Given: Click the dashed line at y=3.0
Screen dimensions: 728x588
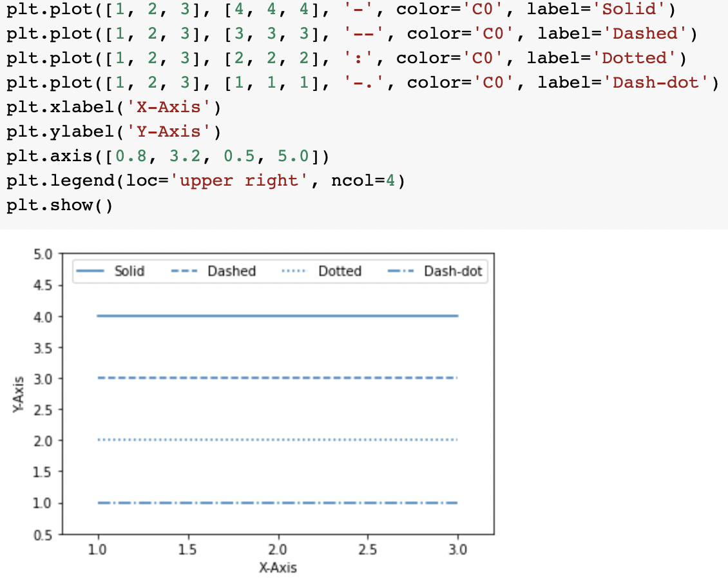Looking at the screenshot, I should click(x=278, y=378).
